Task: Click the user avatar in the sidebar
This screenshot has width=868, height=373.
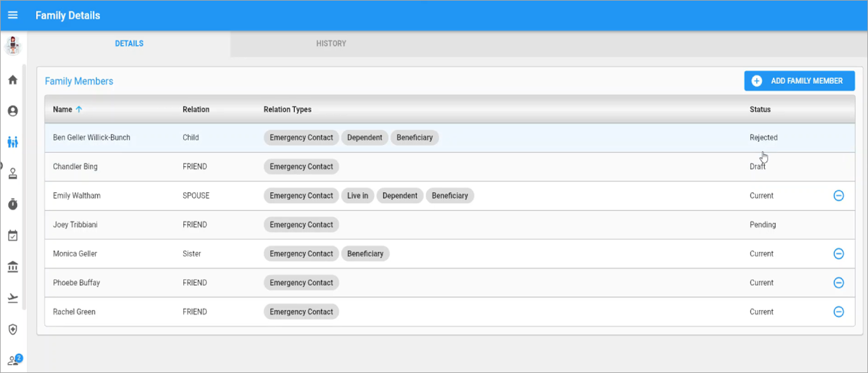Action: click(13, 46)
